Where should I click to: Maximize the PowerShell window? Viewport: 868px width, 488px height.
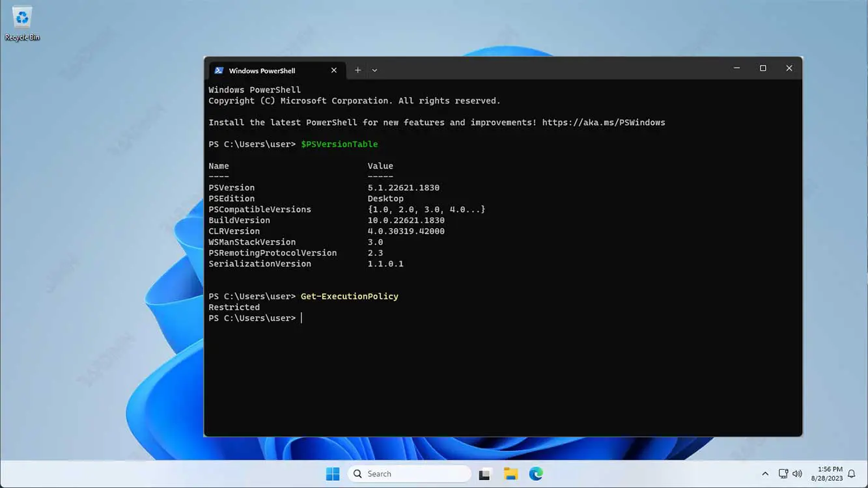pyautogui.click(x=763, y=68)
